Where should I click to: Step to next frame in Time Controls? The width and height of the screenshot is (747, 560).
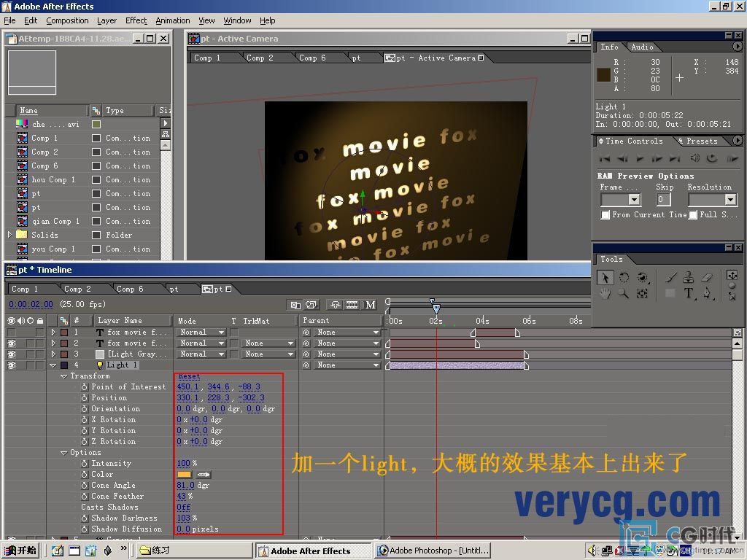[x=657, y=158]
